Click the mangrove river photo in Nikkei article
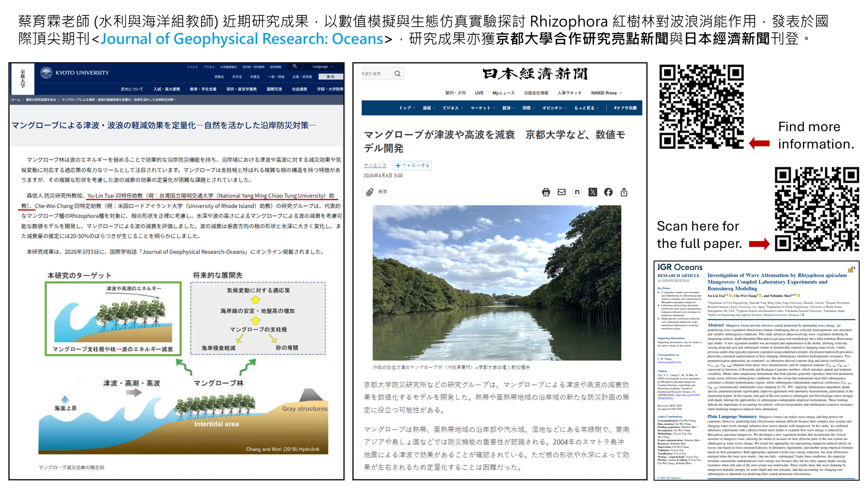 (497, 283)
